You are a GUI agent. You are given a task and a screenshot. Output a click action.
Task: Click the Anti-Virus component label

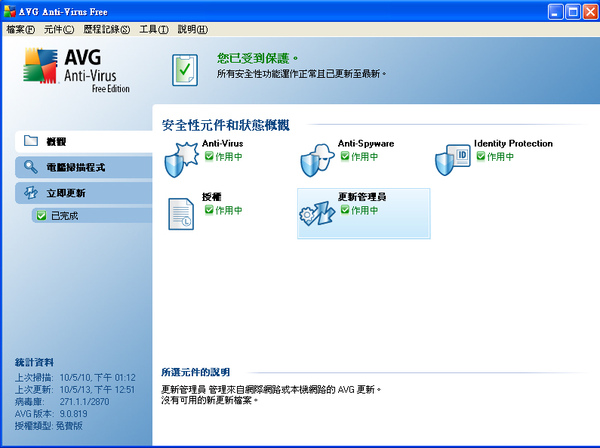pyautogui.click(x=222, y=143)
